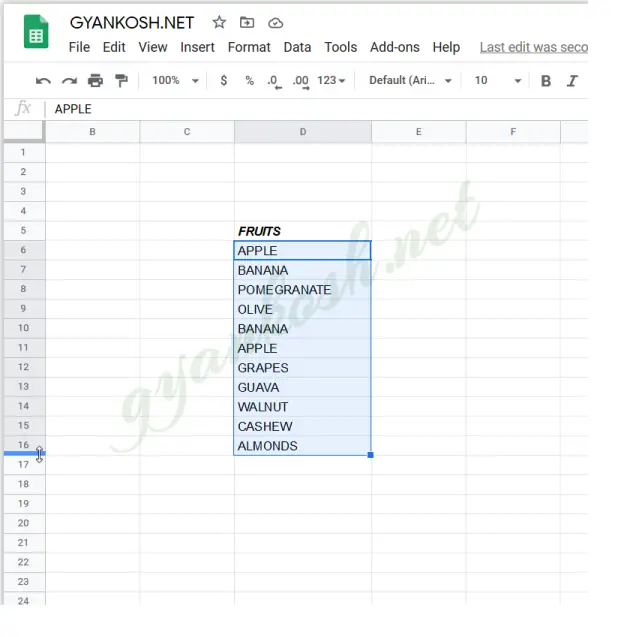Select column F header
This screenshot has height=637, width=638.
tap(513, 132)
